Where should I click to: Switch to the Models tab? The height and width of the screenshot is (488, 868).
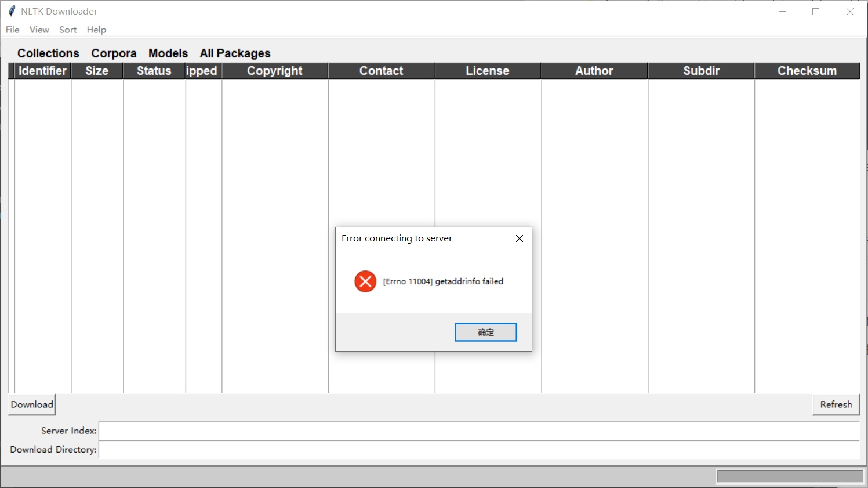pos(168,53)
